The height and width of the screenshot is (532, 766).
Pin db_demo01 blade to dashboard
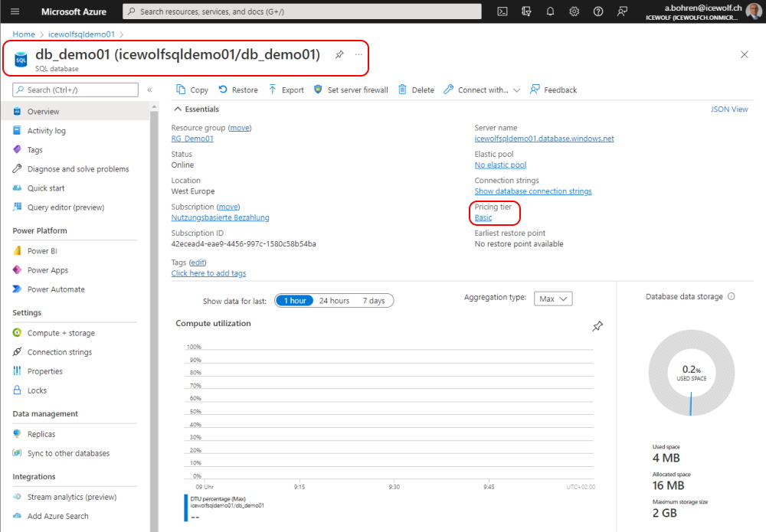tap(339, 54)
